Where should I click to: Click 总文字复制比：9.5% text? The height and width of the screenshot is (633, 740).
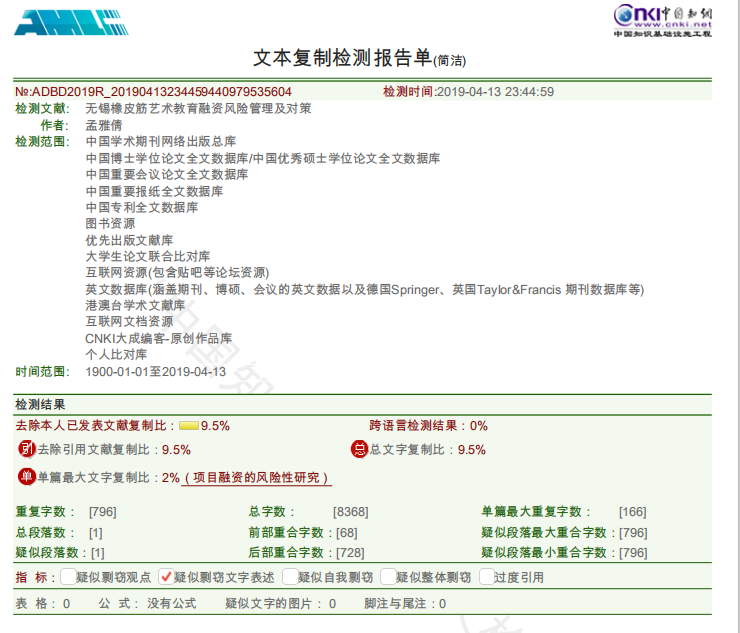coord(428,449)
